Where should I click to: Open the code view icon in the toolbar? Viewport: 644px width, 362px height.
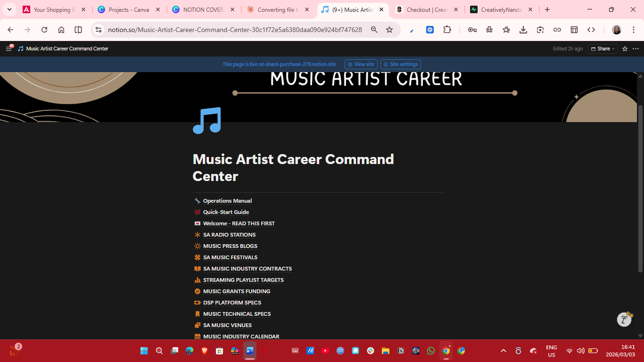tap(592, 29)
